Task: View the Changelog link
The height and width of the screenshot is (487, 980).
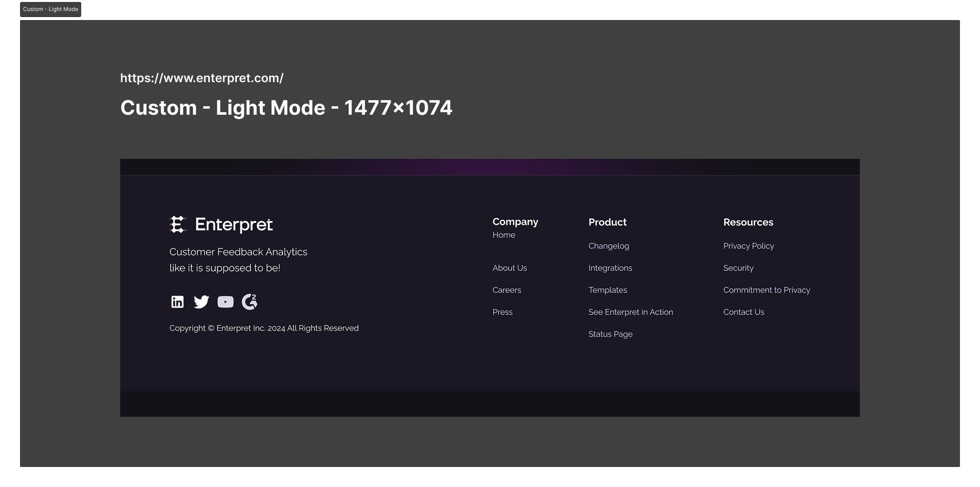Action: tap(608, 246)
